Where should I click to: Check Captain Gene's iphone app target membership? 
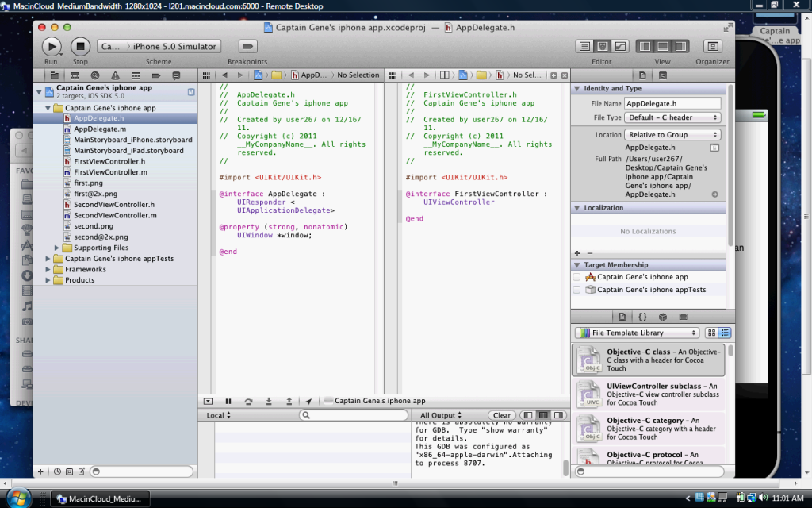point(576,277)
